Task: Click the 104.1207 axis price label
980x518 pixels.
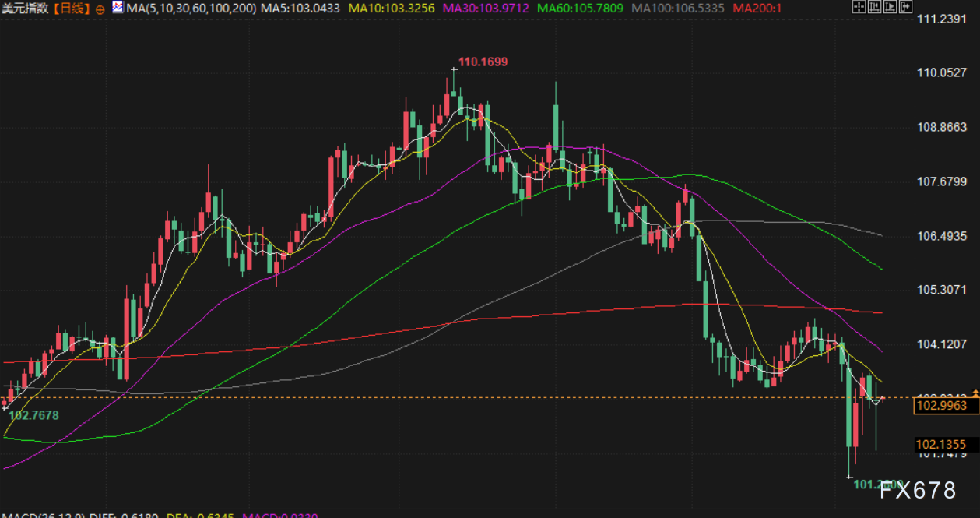Action: coord(942,344)
